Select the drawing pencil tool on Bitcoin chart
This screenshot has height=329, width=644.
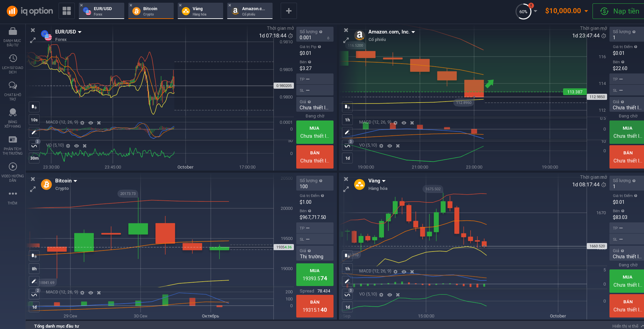point(34,281)
